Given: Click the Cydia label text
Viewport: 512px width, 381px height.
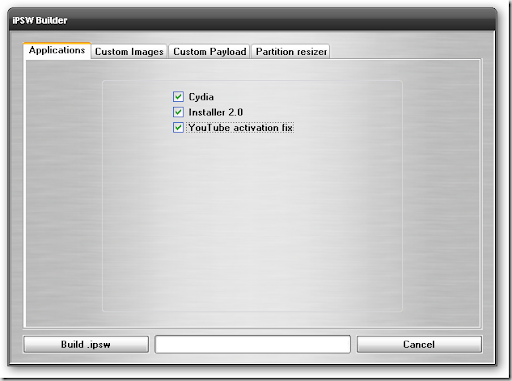Looking at the screenshot, I should click(201, 97).
